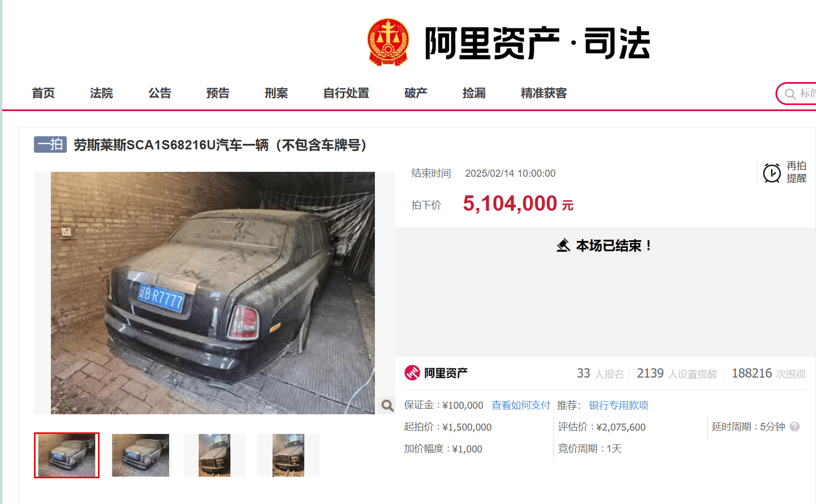Click the 阿里资产 red logo icon
Image resolution: width=816 pixels, height=504 pixels.
pos(412,373)
